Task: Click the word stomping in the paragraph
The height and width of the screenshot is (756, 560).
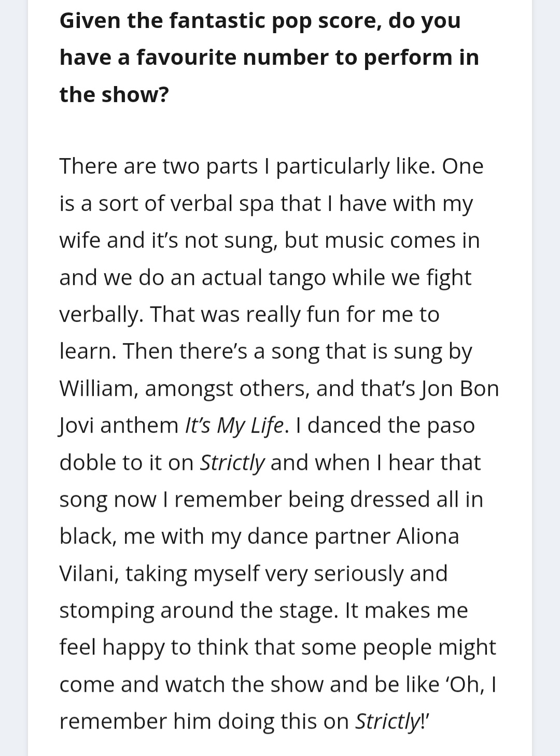Action: (x=106, y=611)
